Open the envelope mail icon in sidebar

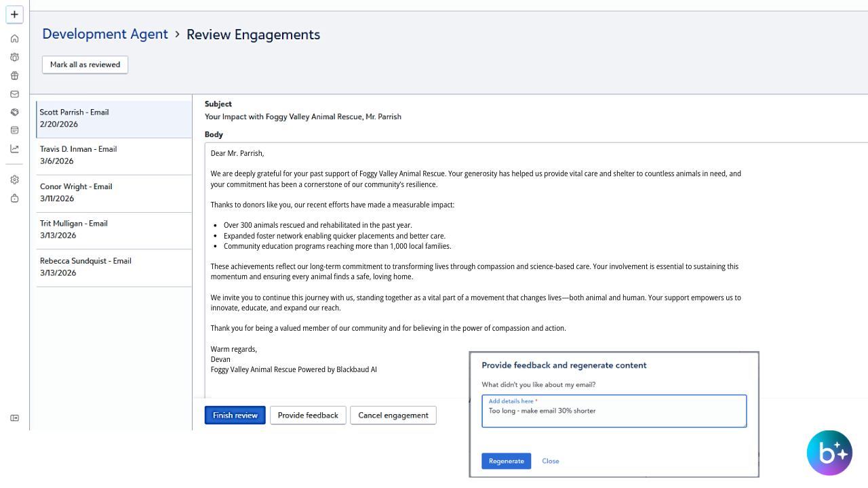click(14, 94)
